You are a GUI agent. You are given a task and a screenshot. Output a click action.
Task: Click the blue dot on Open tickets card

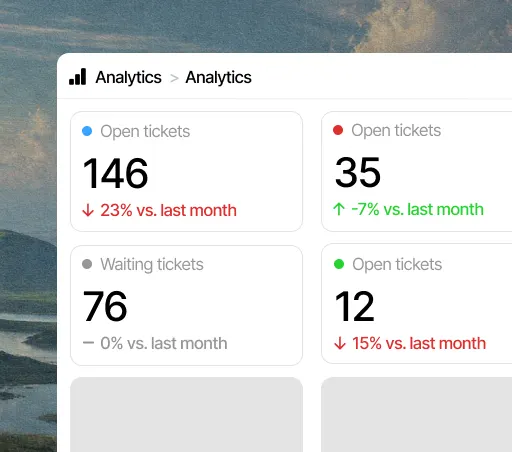point(87,131)
